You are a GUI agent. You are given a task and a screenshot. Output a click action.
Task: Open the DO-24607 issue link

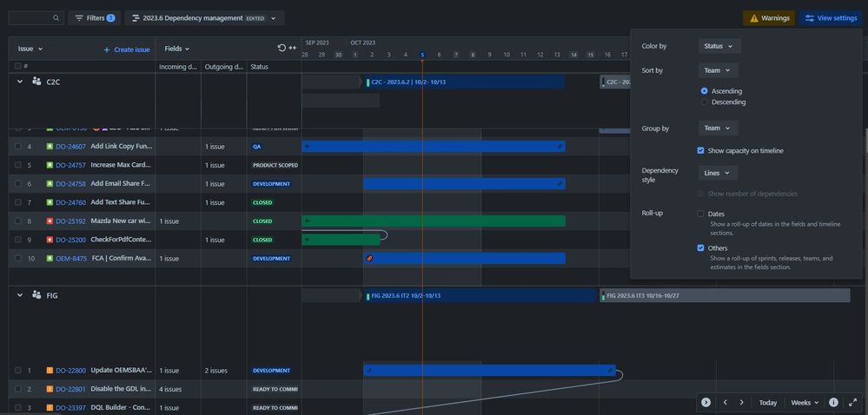(x=71, y=147)
